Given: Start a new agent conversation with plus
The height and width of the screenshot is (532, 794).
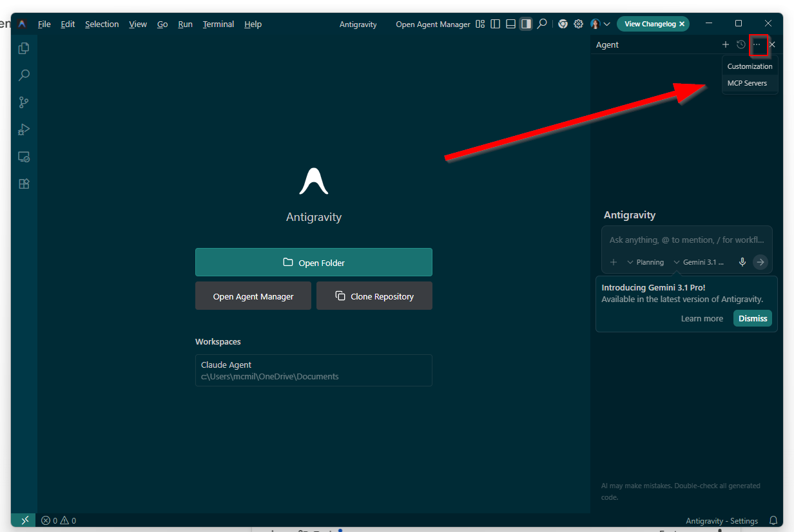Looking at the screenshot, I should (726, 44).
